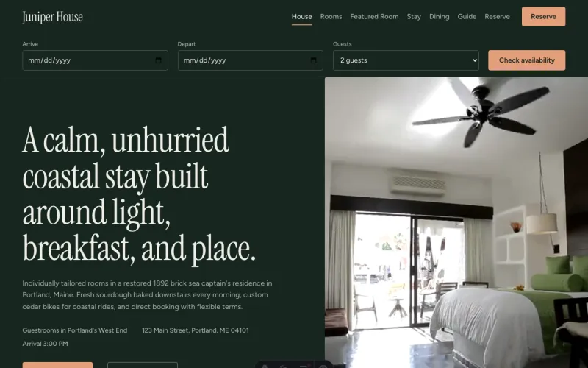Click the hero bedroom photo with ceiling fan
Screen dimensions: 588x368
456,222
